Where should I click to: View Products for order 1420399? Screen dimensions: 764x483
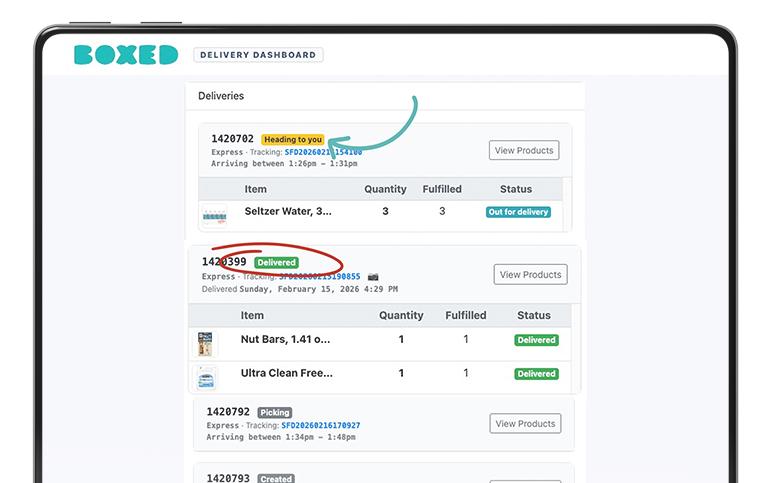530,274
